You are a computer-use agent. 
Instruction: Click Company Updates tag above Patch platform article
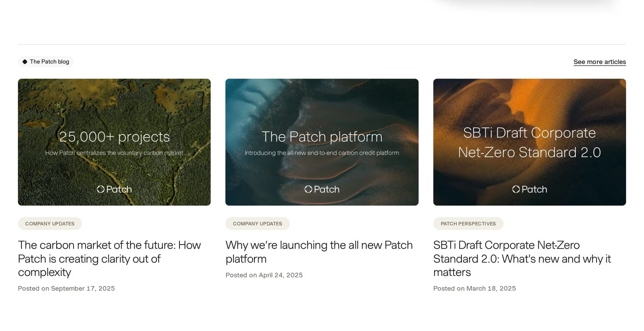(x=258, y=223)
